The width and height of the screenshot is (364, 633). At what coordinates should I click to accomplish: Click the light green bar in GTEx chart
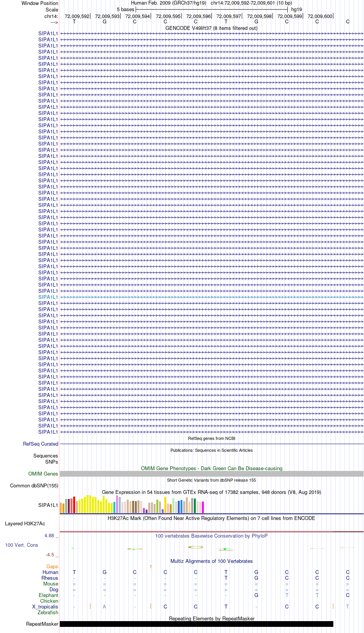click(174, 505)
